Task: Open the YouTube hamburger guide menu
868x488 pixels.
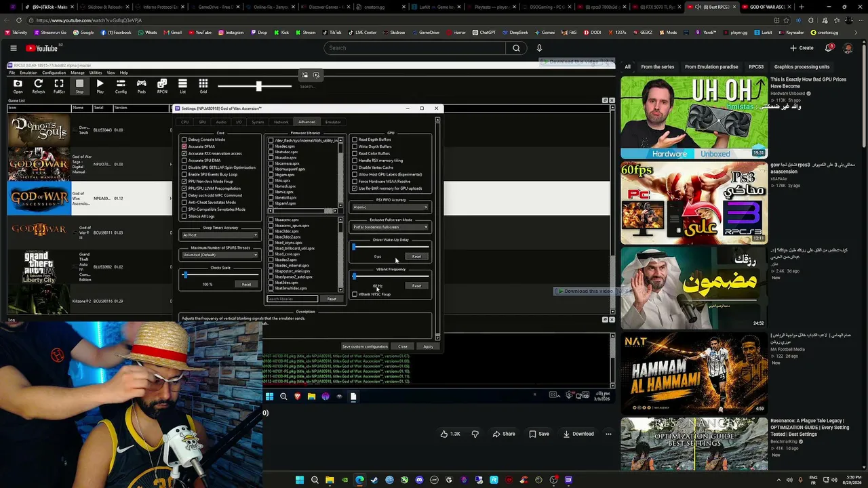Action: pyautogui.click(x=13, y=48)
